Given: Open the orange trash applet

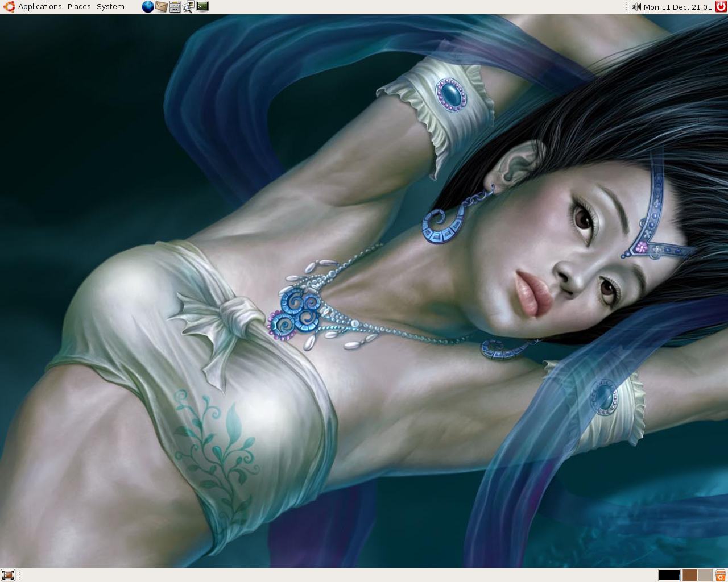Looking at the screenshot, I should (721, 575).
